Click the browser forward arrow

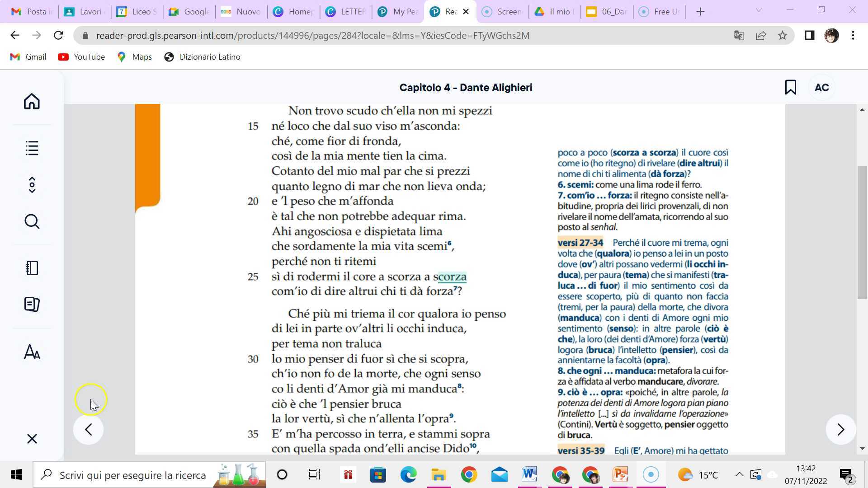tap(37, 35)
